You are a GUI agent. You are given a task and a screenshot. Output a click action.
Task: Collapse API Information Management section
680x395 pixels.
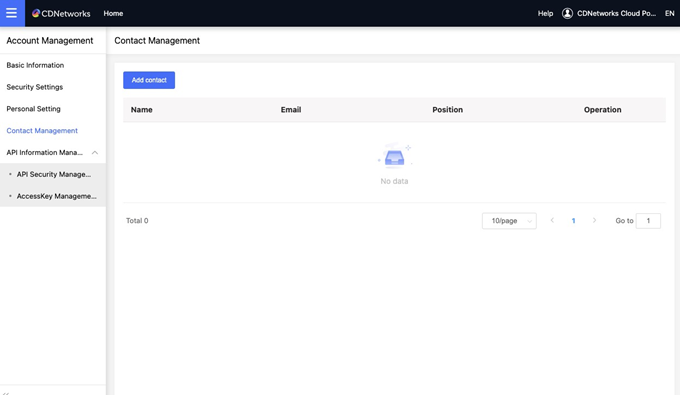95,153
